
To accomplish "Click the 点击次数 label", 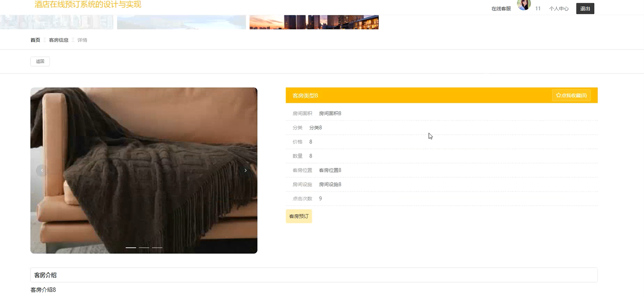I will coord(302,199).
